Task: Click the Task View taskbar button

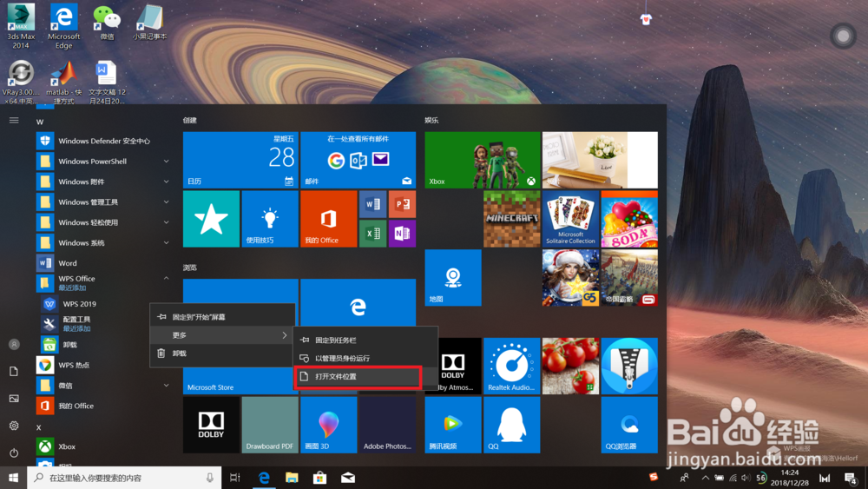Action: pyautogui.click(x=234, y=478)
